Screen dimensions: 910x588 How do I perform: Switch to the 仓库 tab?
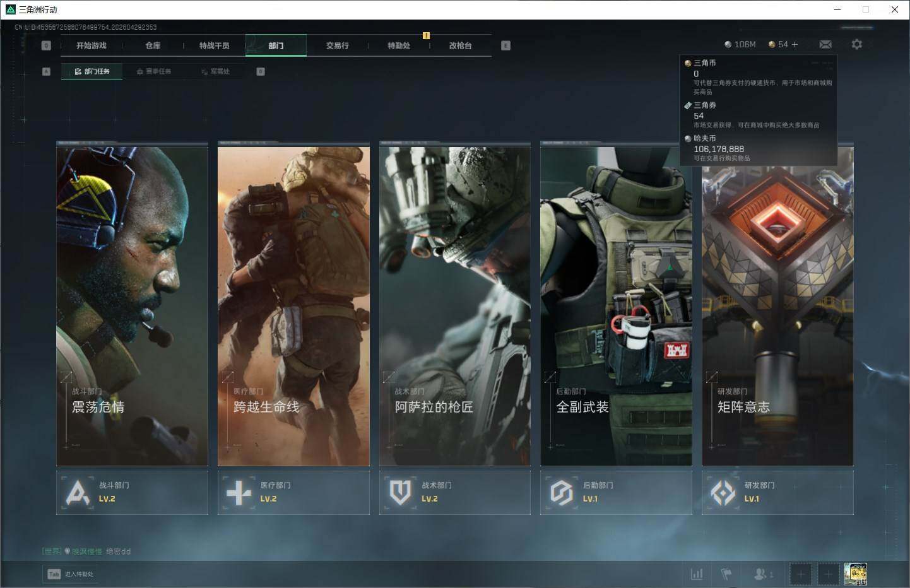click(153, 45)
